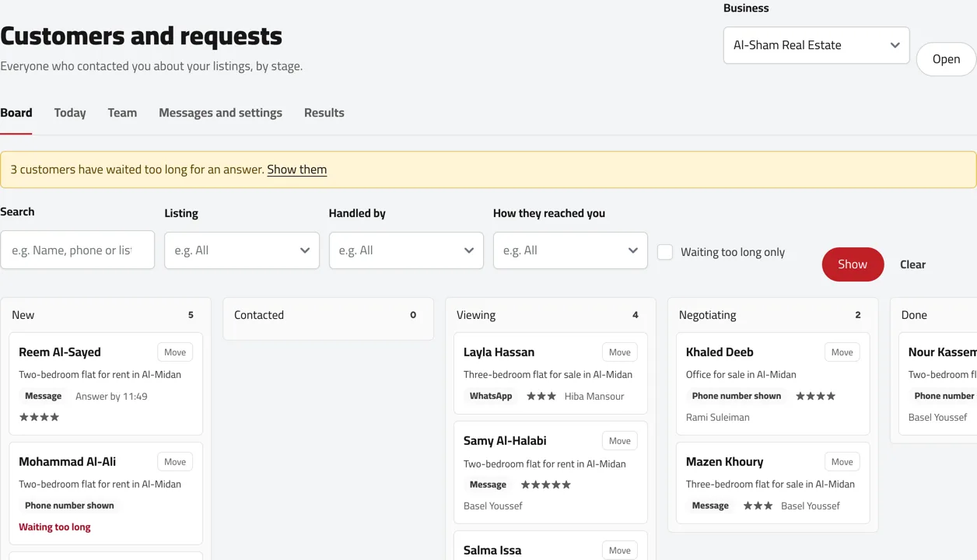Open the Team tab

click(122, 113)
